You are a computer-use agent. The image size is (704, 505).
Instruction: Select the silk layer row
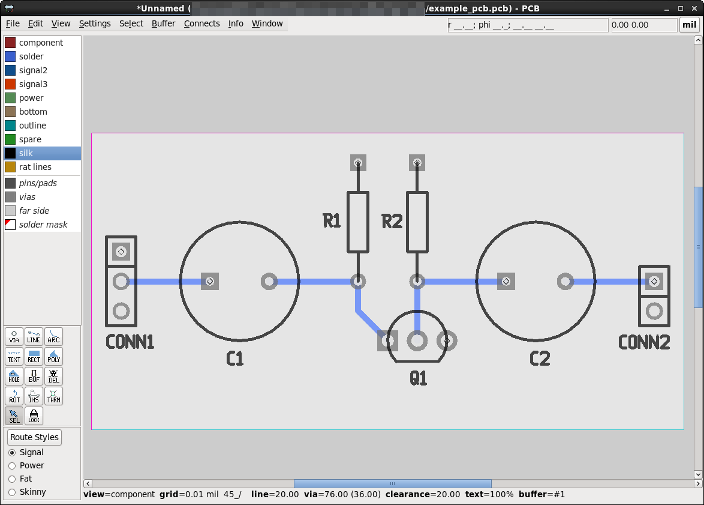(x=43, y=153)
